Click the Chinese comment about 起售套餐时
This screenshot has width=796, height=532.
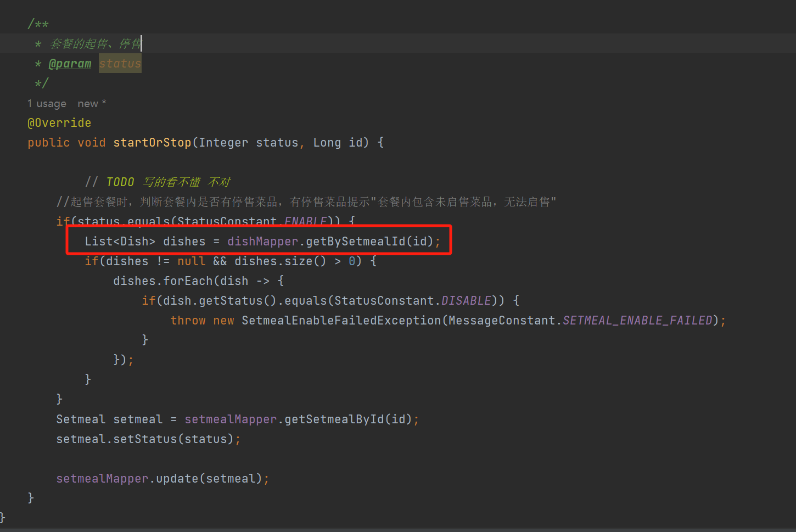pos(306,202)
